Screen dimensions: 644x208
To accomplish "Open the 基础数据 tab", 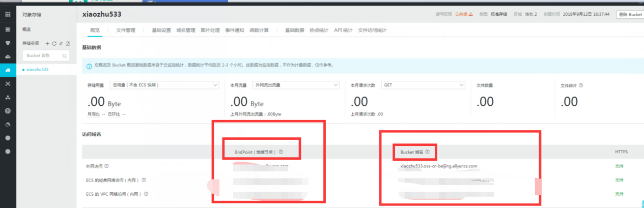I will coord(295,31).
